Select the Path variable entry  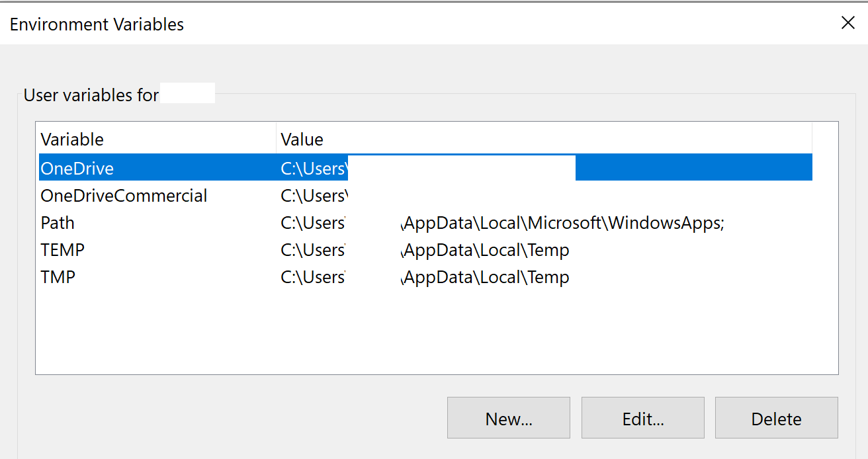[x=58, y=223]
